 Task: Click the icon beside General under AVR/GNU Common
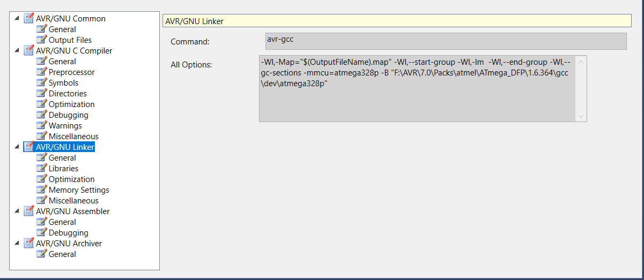click(41, 29)
